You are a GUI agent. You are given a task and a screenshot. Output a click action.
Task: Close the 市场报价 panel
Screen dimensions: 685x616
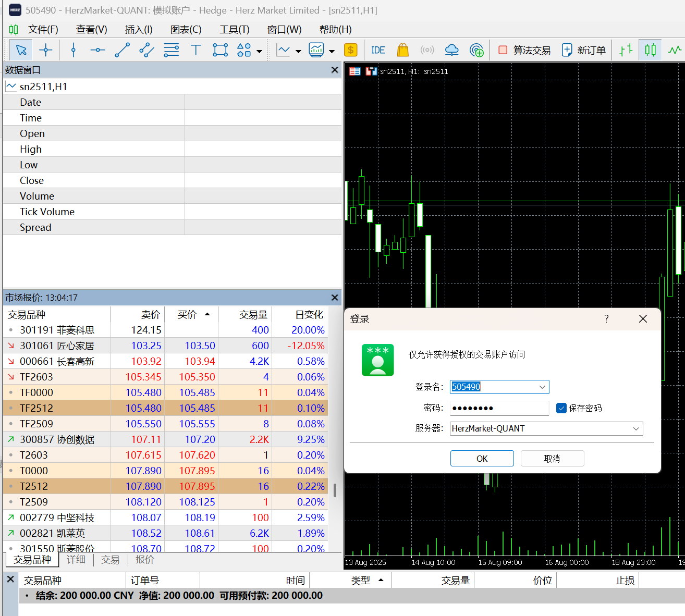click(335, 298)
